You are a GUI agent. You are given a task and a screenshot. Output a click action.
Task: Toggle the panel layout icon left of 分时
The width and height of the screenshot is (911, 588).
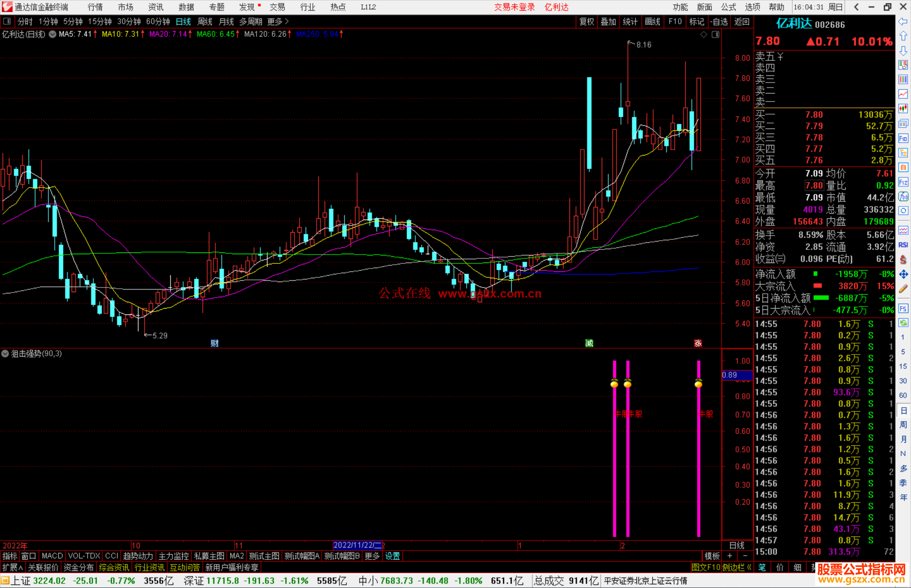[x=7, y=21]
